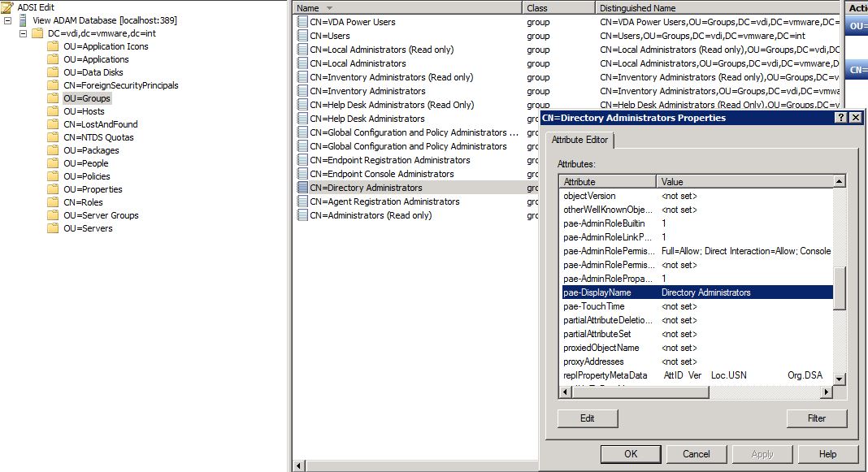Open the attribute Filter options
This screenshot has height=472, width=868.
817,418
